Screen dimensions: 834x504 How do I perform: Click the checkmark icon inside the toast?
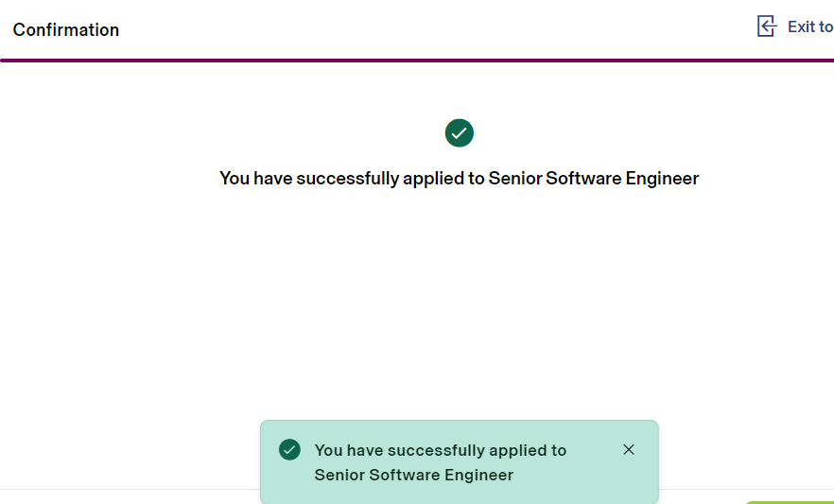point(289,449)
